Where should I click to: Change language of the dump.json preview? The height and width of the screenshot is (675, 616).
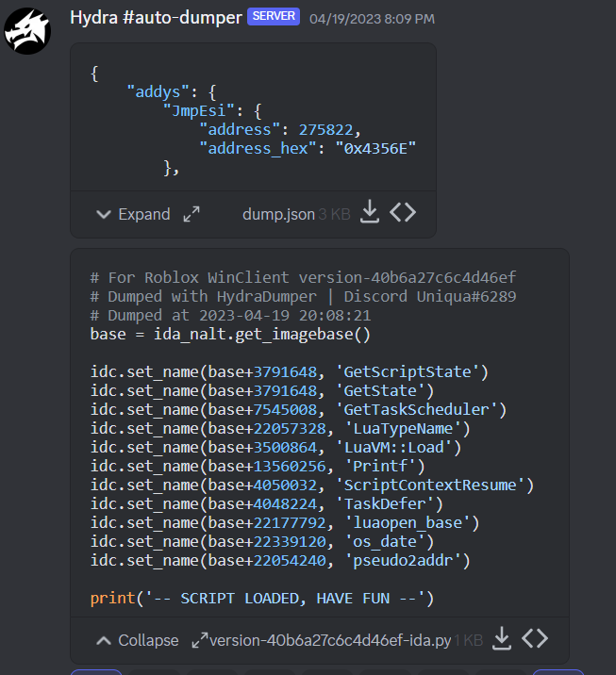pyautogui.click(x=403, y=212)
